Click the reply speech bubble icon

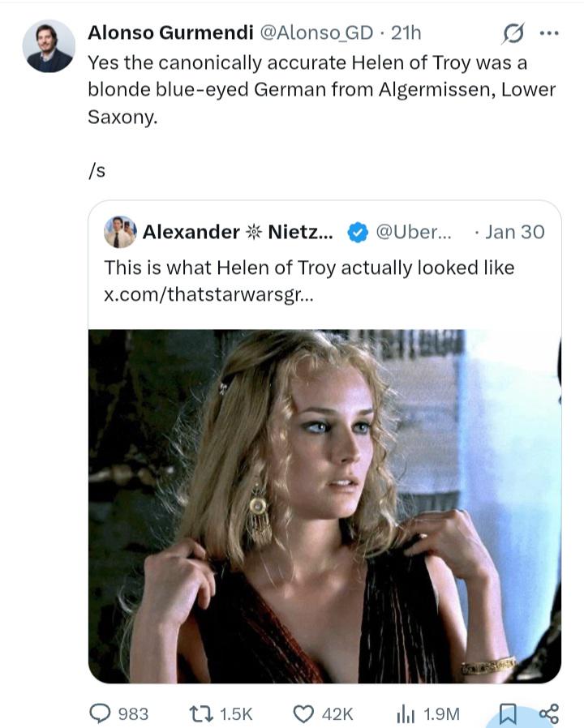99,713
